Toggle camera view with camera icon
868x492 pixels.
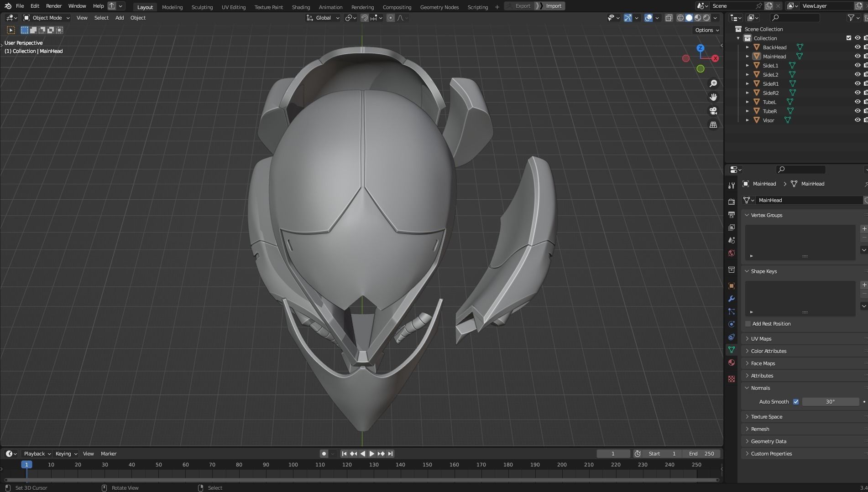713,111
